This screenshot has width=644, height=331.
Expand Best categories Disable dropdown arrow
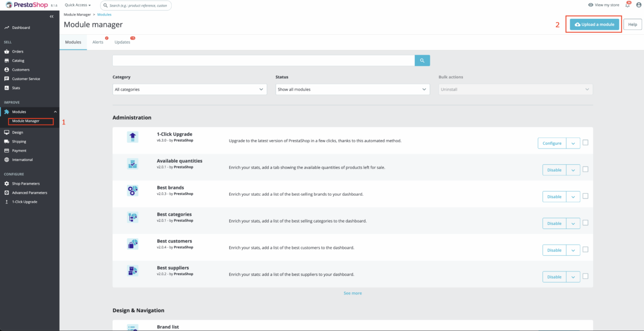coord(573,223)
